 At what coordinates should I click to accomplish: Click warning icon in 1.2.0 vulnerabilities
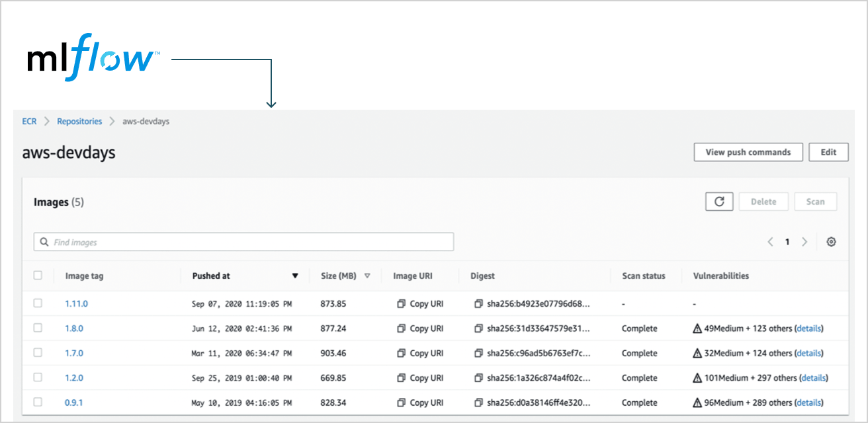(697, 378)
